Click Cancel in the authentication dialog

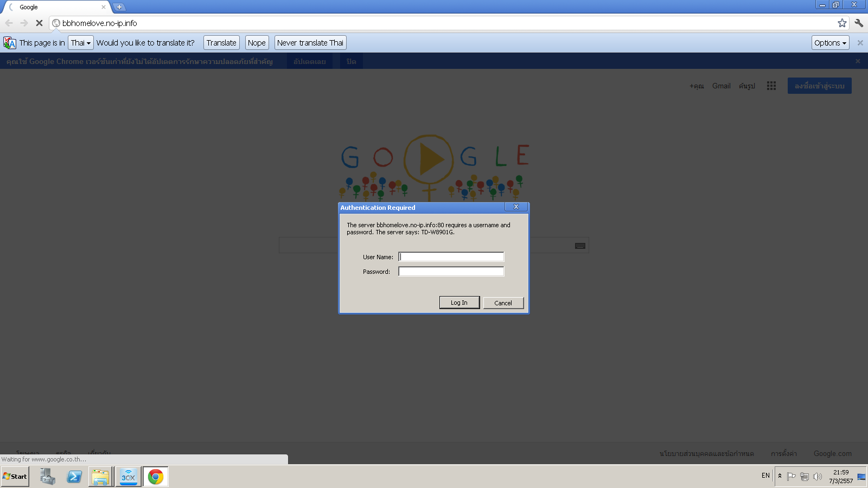pos(503,303)
